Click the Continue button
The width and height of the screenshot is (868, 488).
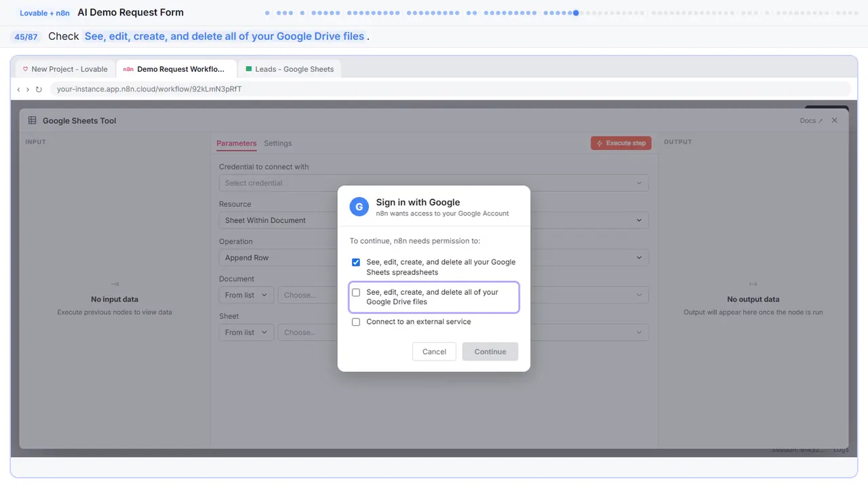click(x=490, y=352)
